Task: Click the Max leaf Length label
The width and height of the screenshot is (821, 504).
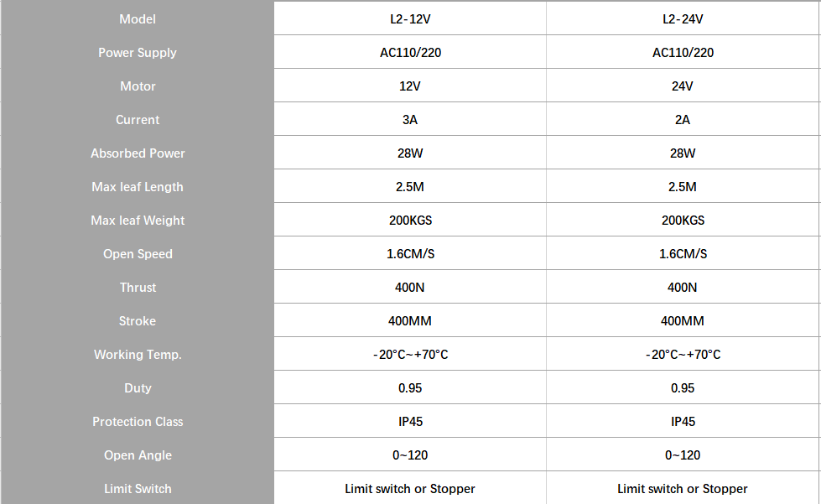Action: pos(138,186)
